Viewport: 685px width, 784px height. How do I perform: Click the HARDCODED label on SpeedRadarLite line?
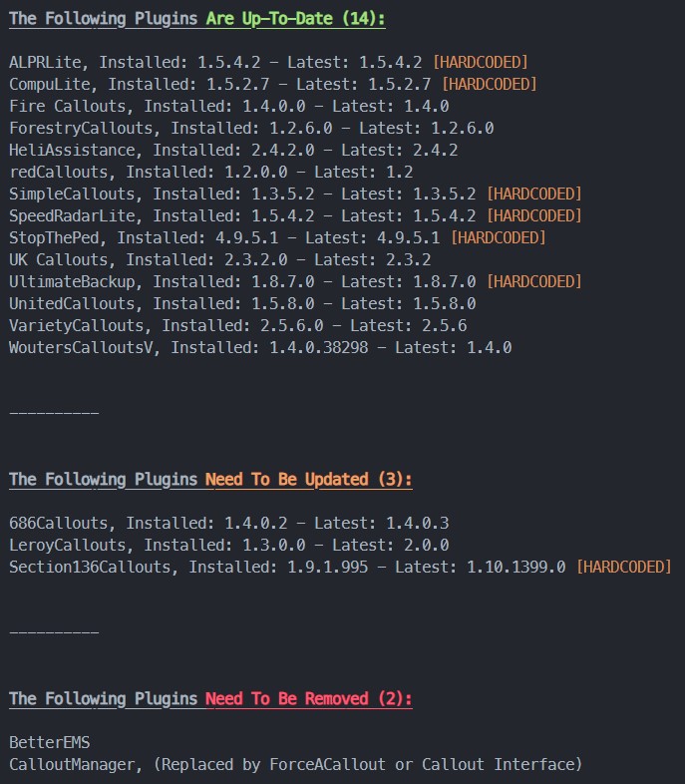[533, 215]
